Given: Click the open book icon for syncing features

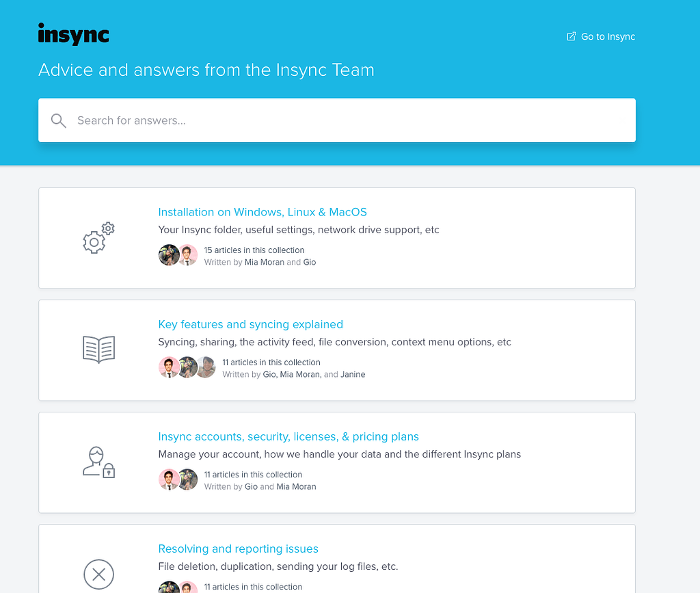Looking at the screenshot, I should pyautogui.click(x=98, y=349).
